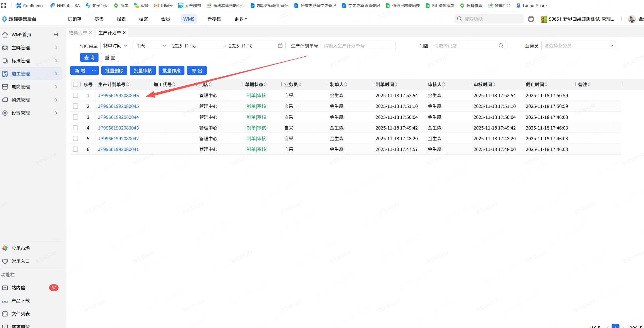Open 站内信 mailbox icon
Viewport: 644px width, 328px height.
[5, 288]
